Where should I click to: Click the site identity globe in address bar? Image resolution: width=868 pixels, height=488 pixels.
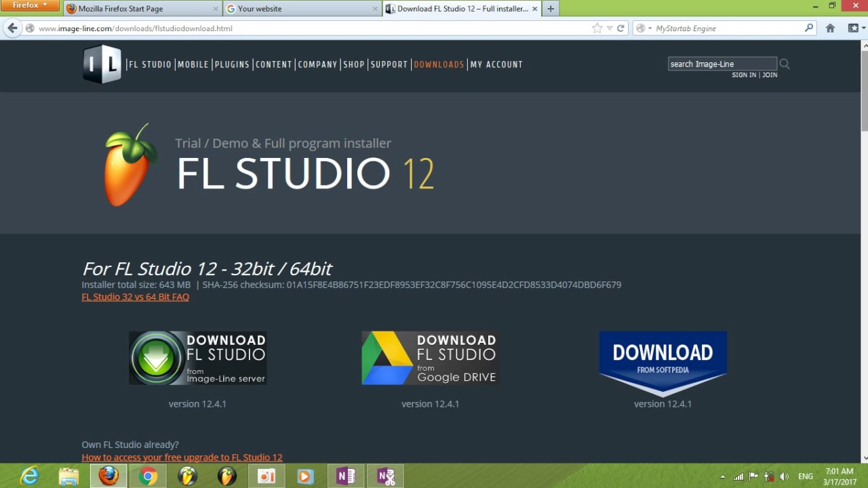click(30, 28)
